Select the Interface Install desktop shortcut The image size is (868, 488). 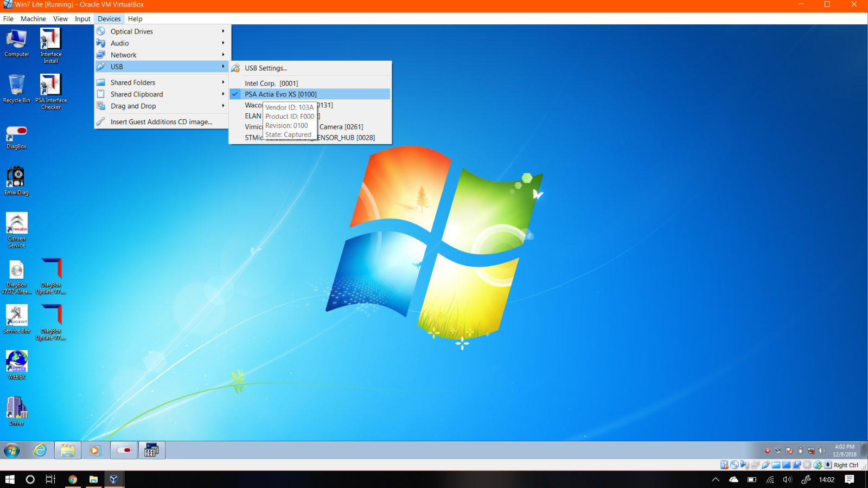tap(51, 46)
